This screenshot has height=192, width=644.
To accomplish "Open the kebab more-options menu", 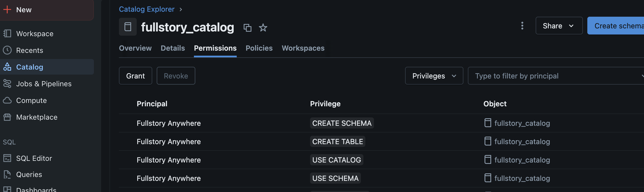I will click(x=522, y=26).
